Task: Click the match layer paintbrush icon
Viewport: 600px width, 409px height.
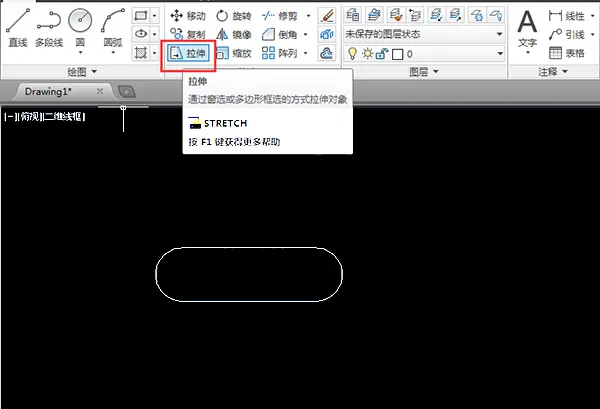Action: [395, 15]
